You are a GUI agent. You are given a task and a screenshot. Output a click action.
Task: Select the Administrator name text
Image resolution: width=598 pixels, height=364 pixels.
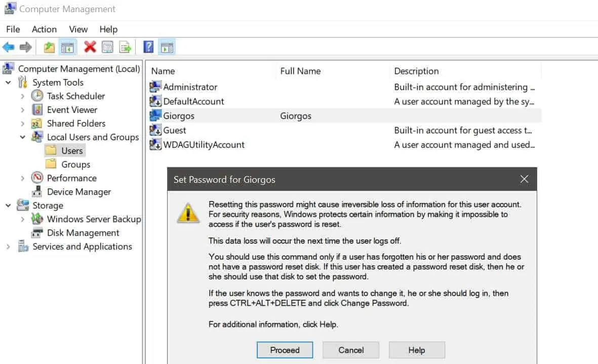coord(190,87)
